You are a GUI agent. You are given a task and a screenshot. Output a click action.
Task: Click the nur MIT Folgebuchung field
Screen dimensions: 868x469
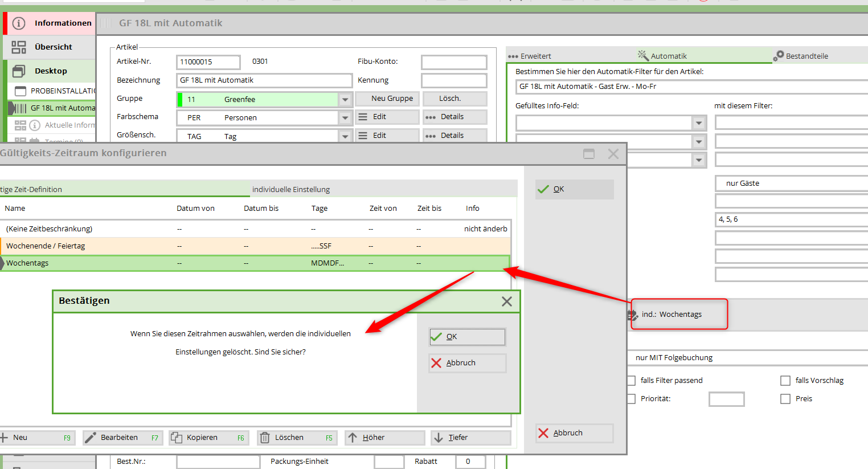pyautogui.click(x=748, y=358)
